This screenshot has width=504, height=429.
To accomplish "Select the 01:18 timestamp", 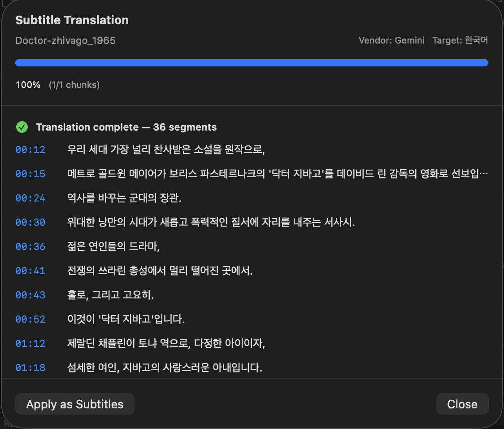I will (30, 368).
